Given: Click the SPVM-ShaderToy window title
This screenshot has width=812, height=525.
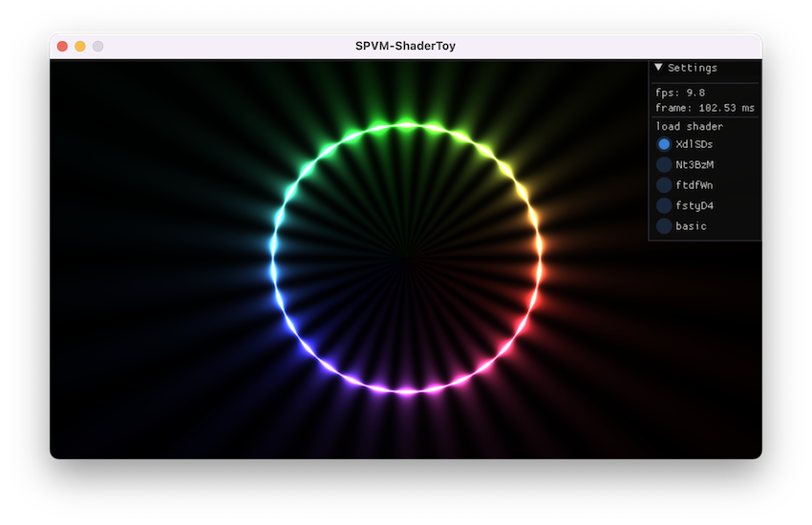Looking at the screenshot, I should pyautogui.click(x=405, y=46).
